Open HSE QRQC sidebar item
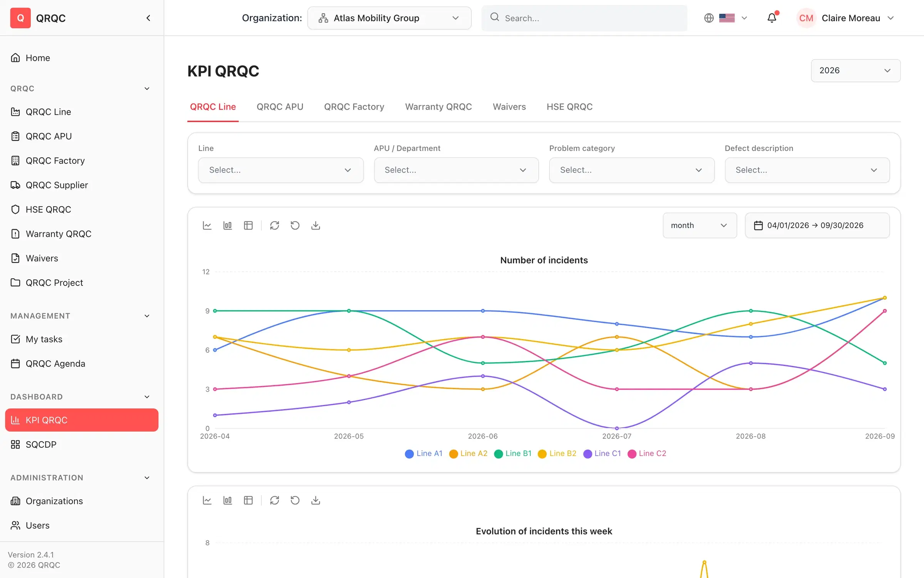The height and width of the screenshot is (578, 924). [x=82, y=209]
